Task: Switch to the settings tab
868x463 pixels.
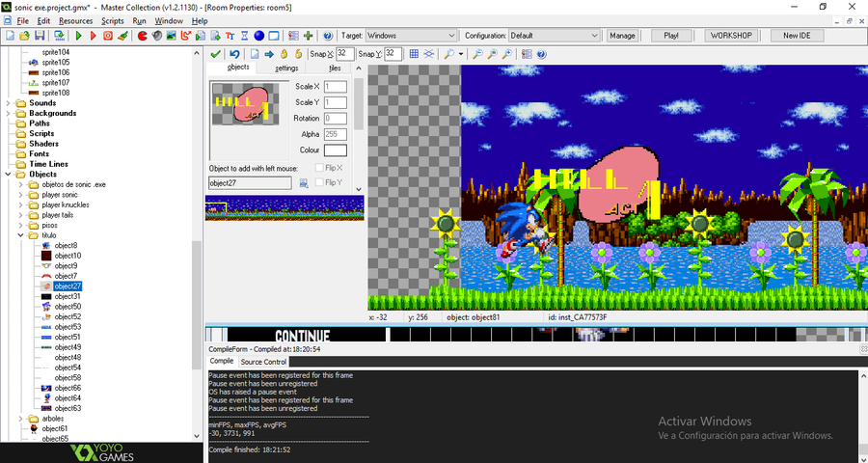Action: pos(286,68)
